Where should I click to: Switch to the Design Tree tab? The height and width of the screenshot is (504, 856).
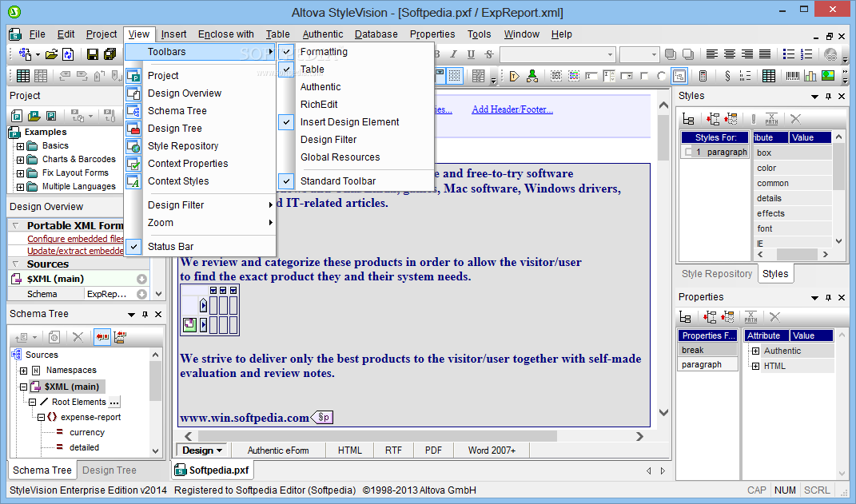click(109, 470)
